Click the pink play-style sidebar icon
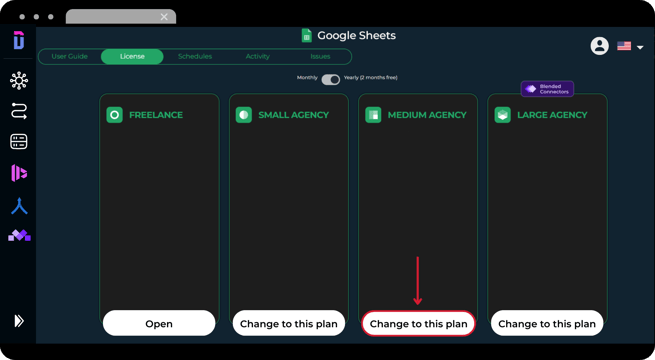Screen dimensions: 655x360 point(19,173)
